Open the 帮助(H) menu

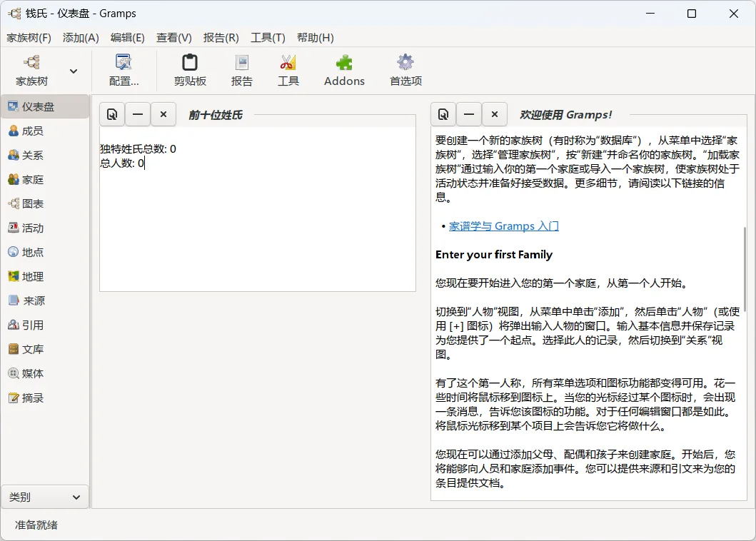[x=316, y=38]
